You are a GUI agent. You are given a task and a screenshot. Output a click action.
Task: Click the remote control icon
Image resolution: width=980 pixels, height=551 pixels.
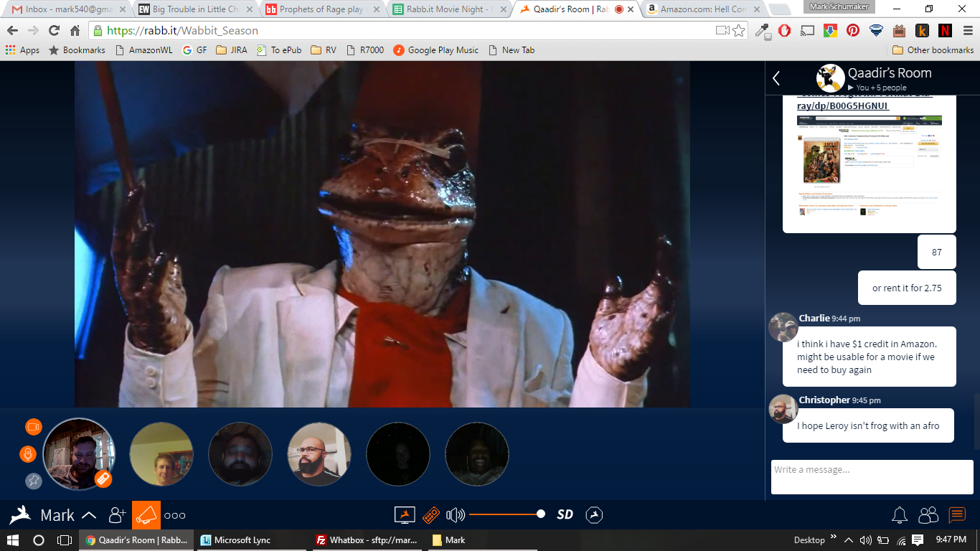[431, 514]
